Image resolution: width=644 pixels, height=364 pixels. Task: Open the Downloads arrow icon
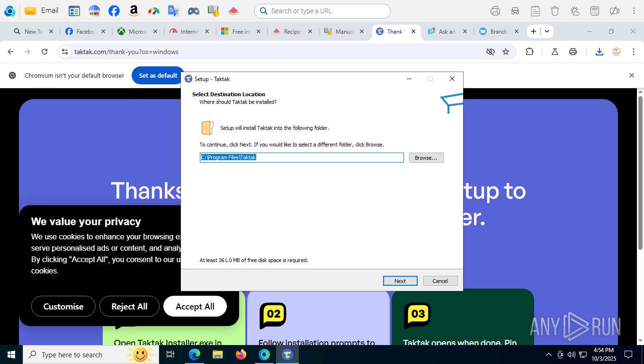599,52
